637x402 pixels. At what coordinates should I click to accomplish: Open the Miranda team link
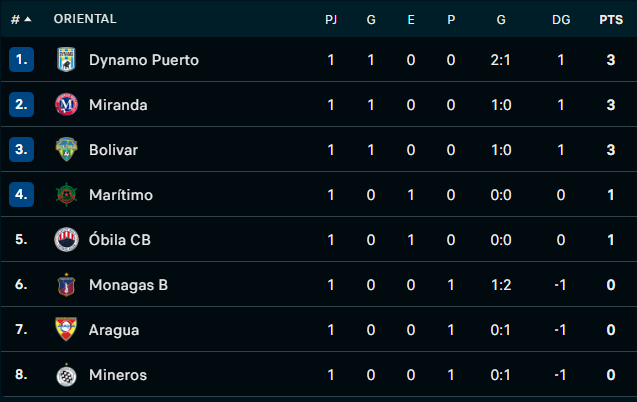[x=119, y=105]
